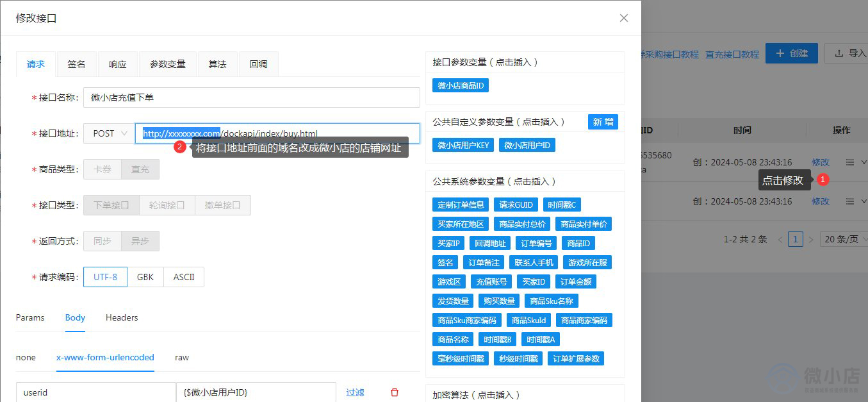Click the userid key input field
The width and height of the screenshot is (868, 402).
point(96,392)
